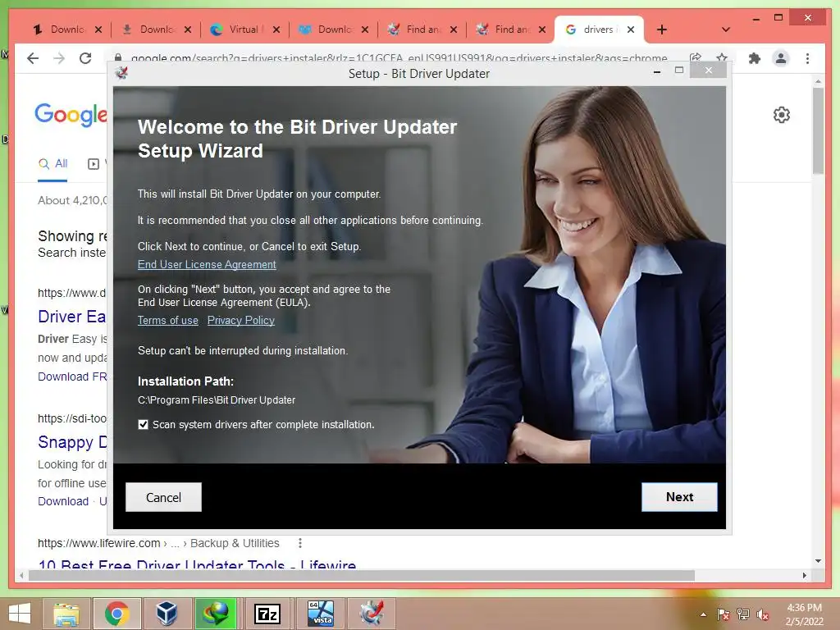Open Chrome profile avatar

781,58
